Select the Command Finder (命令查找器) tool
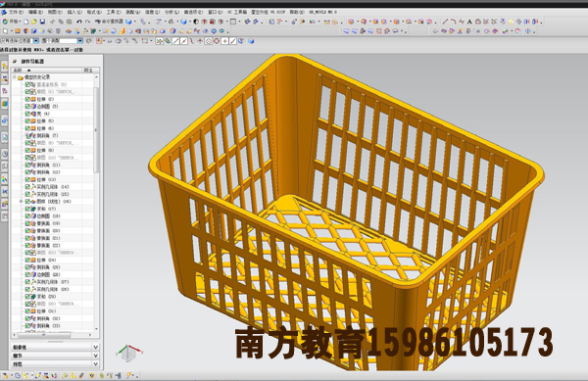The width and height of the screenshot is (588, 381). pyautogui.click(x=109, y=22)
